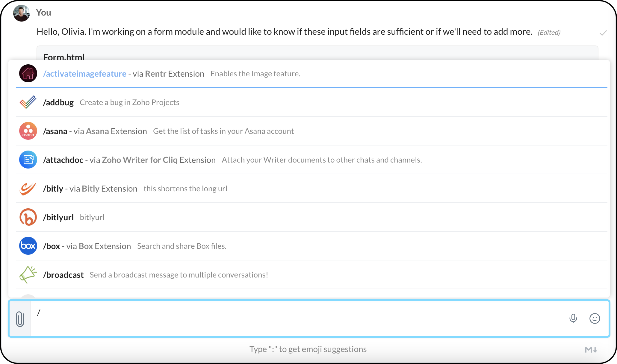Pick the /bitly shorten url command
The width and height of the screenshot is (617, 364).
point(53,189)
